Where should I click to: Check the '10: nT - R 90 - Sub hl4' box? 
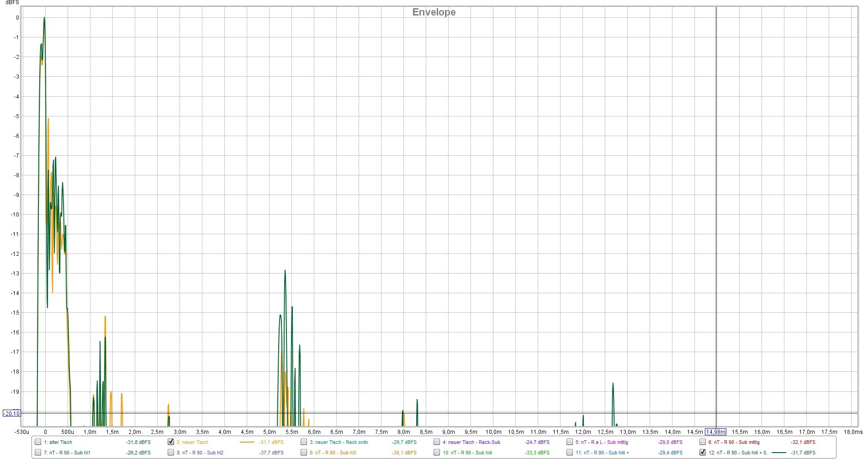437,453
